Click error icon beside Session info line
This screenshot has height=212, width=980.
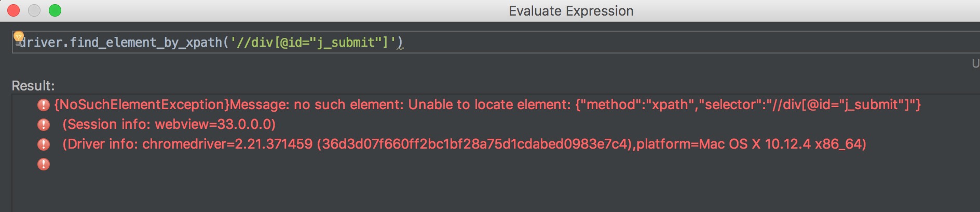[x=44, y=125]
